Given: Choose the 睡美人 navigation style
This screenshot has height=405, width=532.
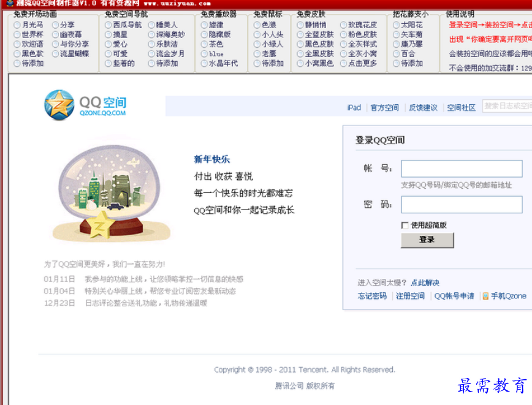Looking at the screenshot, I should click(x=151, y=25).
